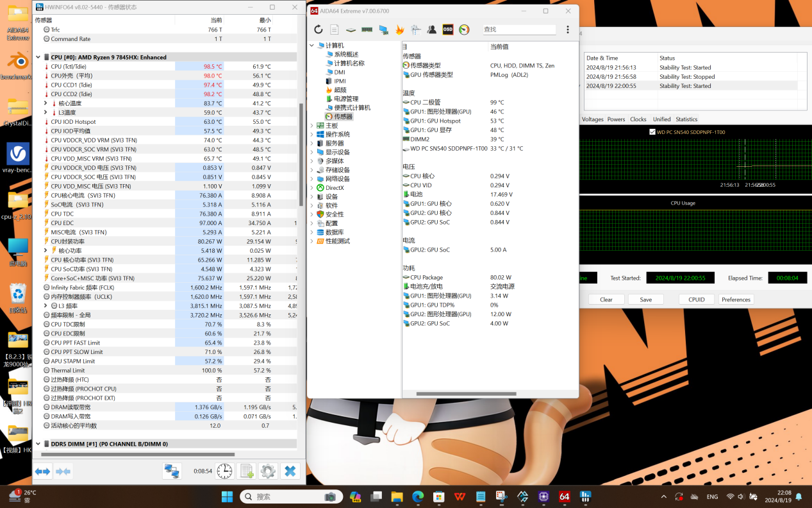Expand the 主板 tree node

pyautogui.click(x=312, y=126)
